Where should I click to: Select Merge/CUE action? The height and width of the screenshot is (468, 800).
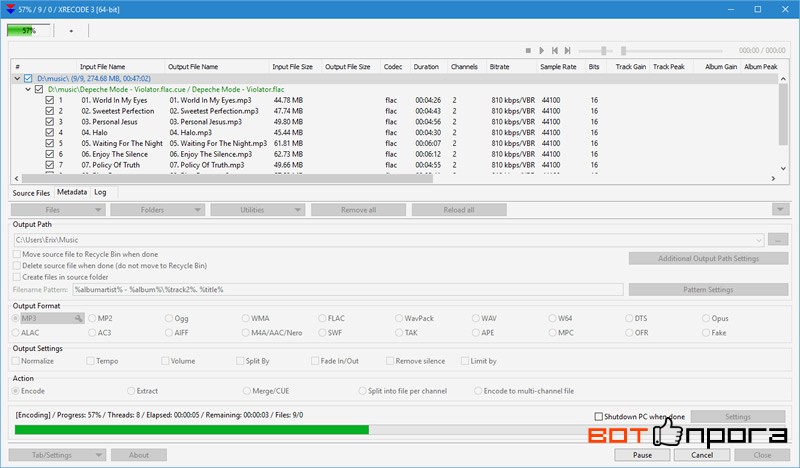(247, 391)
